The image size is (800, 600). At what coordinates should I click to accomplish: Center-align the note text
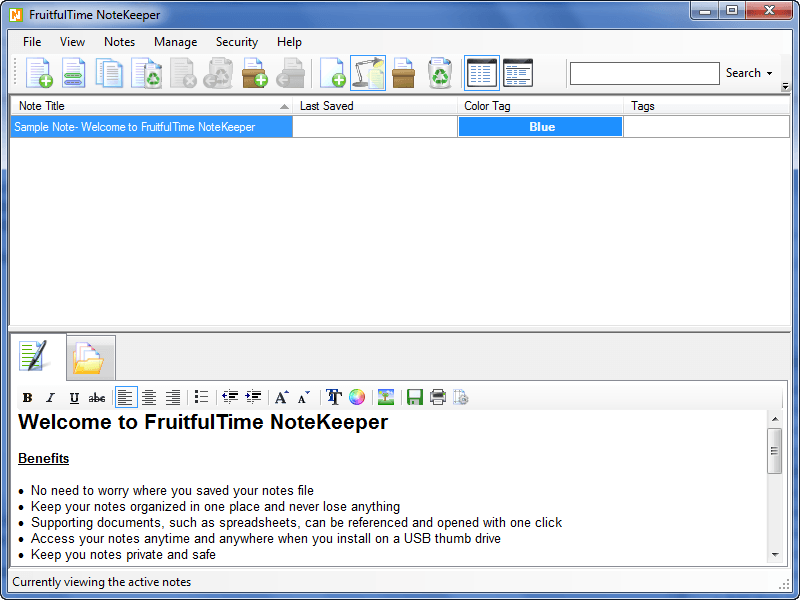click(149, 397)
